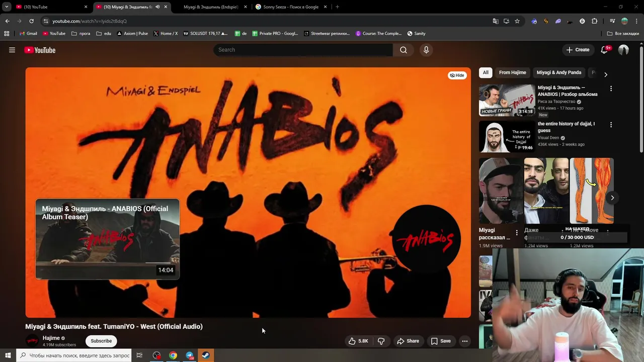644x362 pixels.
Task: Open the Hajime channel avatar
Action: 32,341
